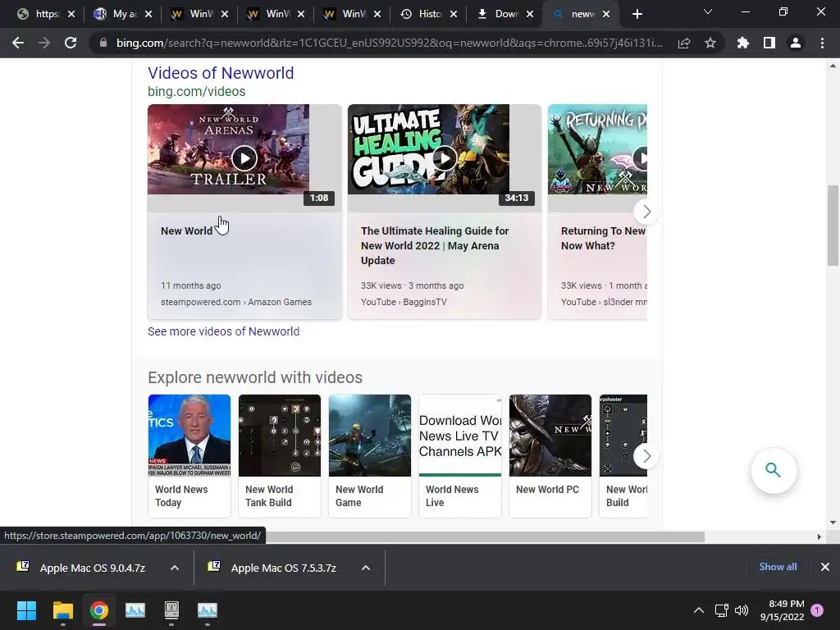
Task: Click the scrollbar down arrow
Action: click(833, 523)
